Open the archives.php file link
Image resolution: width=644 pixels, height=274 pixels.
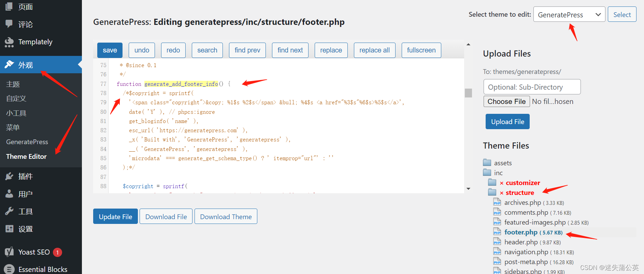tap(534, 203)
